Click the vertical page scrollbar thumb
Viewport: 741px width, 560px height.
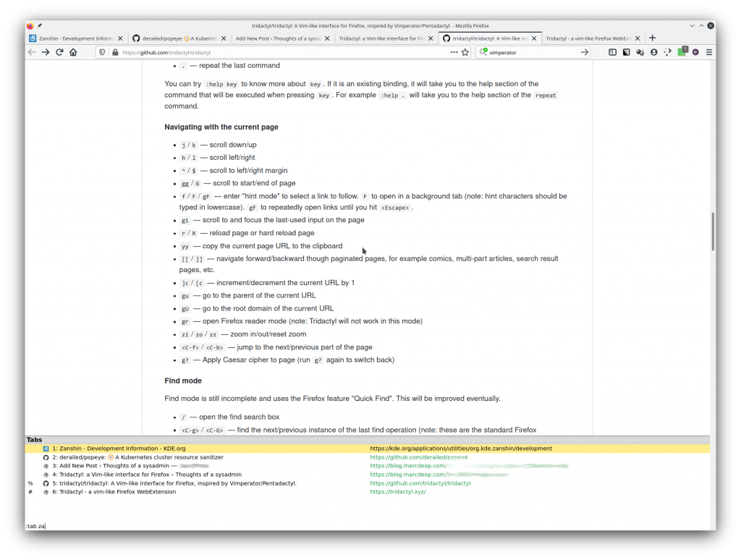(x=713, y=232)
